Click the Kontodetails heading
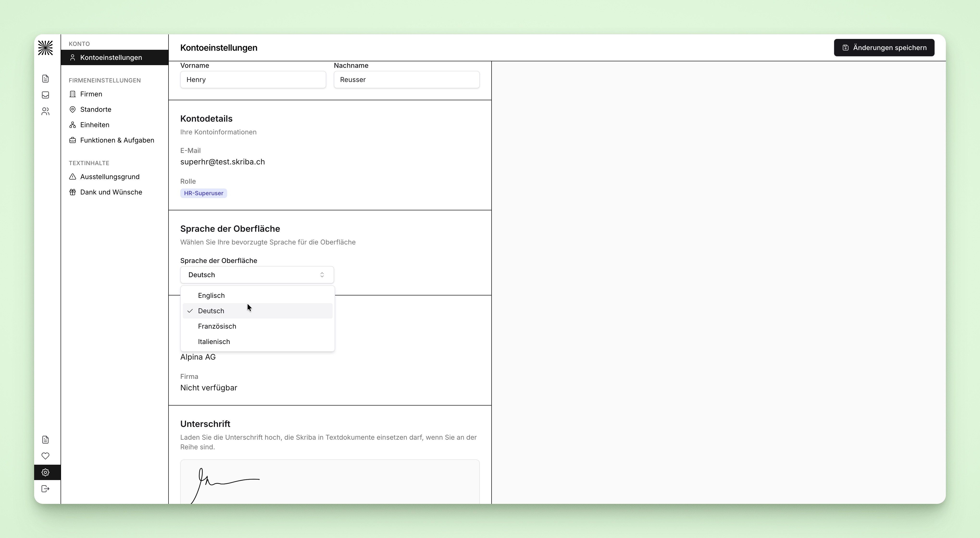The height and width of the screenshot is (538, 980). click(206, 119)
